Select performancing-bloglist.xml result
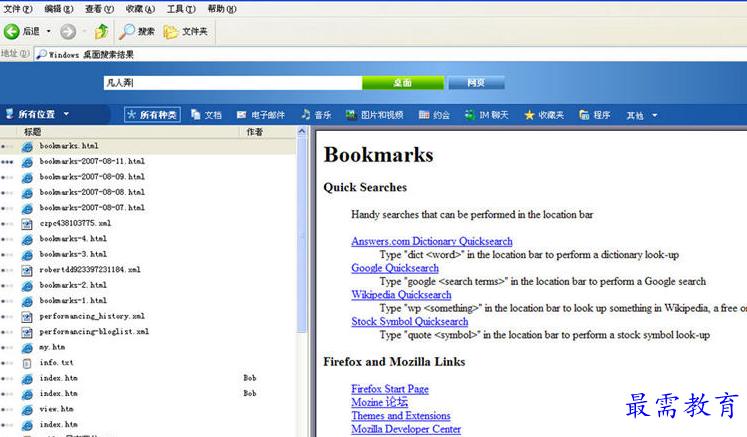 (x=94, y=332)
